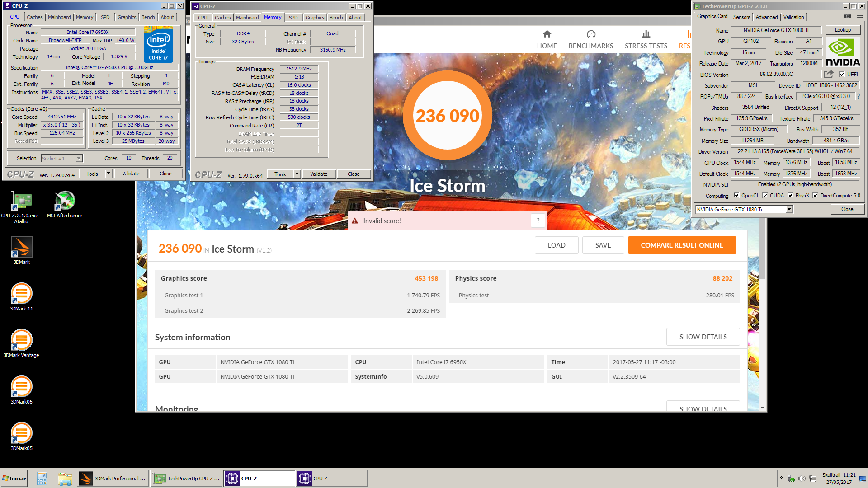Viewport: 868px width, 488px height.
Task: Toggle the UEFI checkbox in GPU-Z
Action: pos(842,74)
